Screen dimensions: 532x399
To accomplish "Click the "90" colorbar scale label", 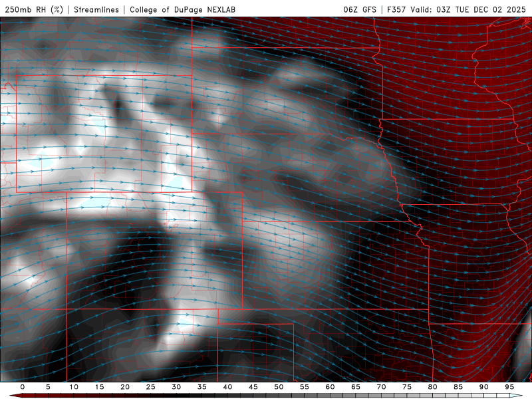I will [483, 387].
